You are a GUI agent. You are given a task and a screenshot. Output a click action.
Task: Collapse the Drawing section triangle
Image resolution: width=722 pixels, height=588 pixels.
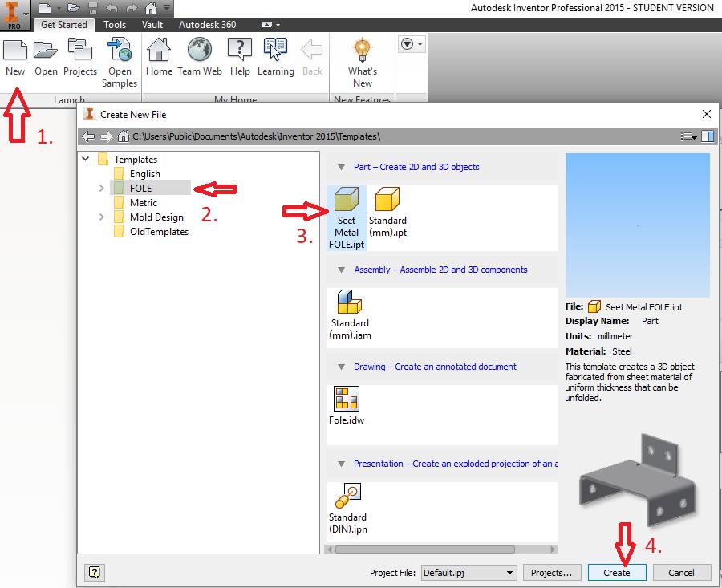tap(341, 367)
